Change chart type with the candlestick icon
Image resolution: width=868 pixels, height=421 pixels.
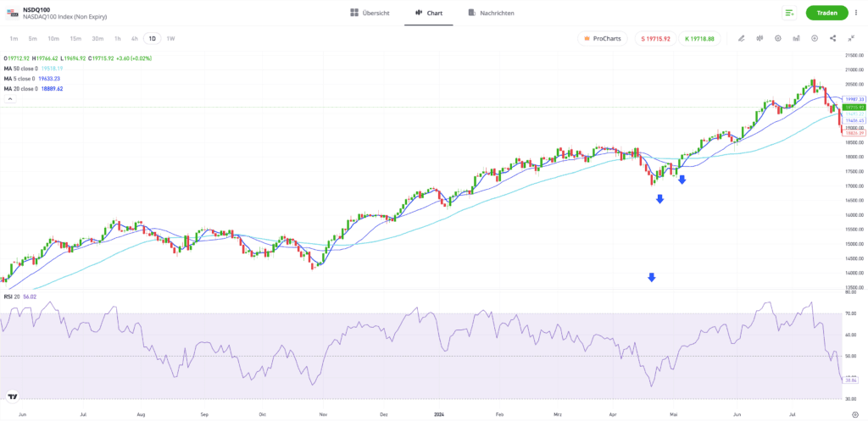click(x=759, y=38)
